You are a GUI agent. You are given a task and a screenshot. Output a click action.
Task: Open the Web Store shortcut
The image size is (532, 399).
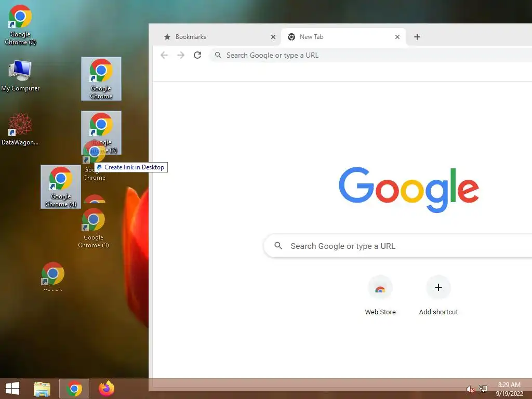click(x=380, y=295)
